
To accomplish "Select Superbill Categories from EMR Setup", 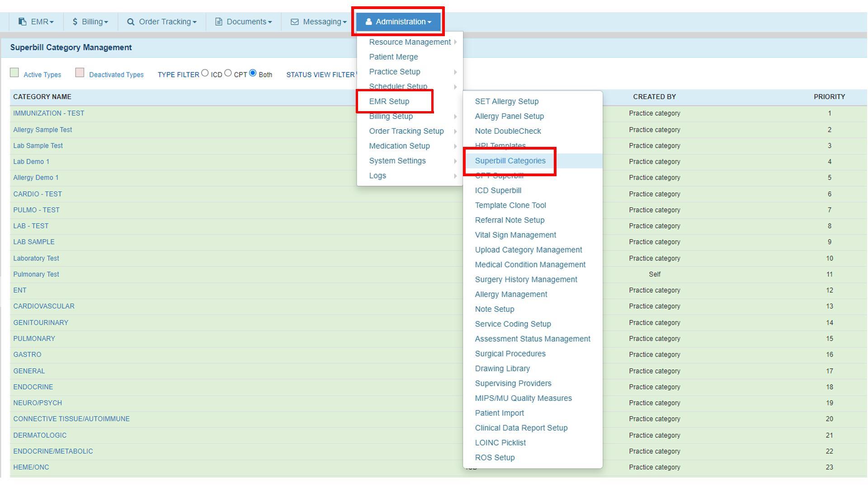I will [x=510, y=161].
